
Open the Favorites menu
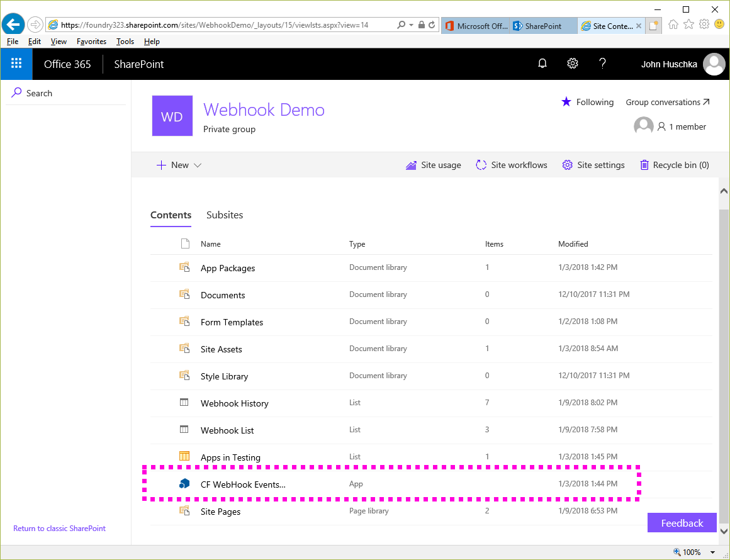tap(92, 42)
